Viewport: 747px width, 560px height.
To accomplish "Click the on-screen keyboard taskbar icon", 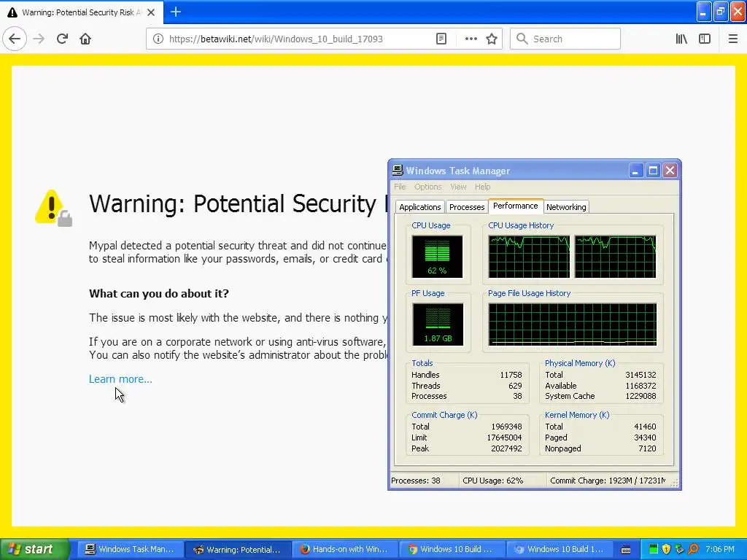I will (626, 550).
